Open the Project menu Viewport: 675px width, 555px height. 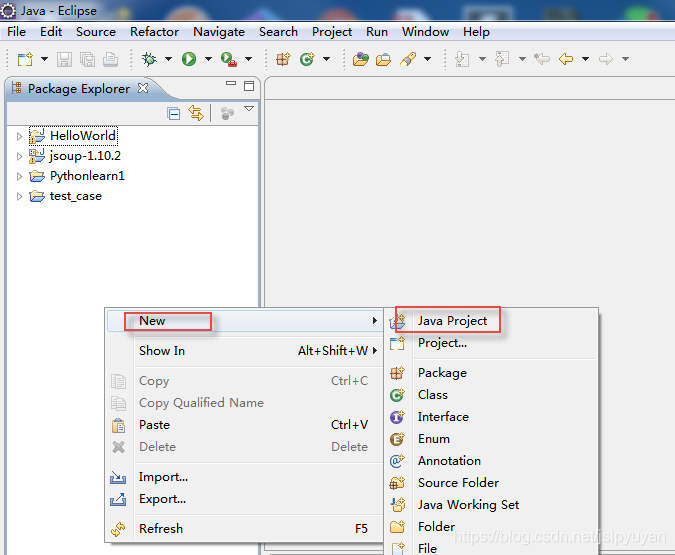pyautogui.click(x=331, y=32)
